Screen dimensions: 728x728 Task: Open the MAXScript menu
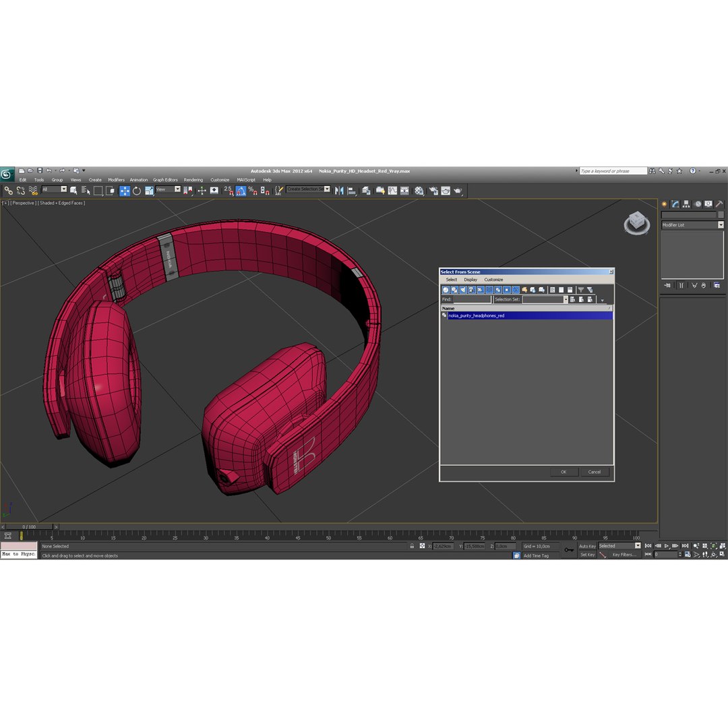(246, 180)
